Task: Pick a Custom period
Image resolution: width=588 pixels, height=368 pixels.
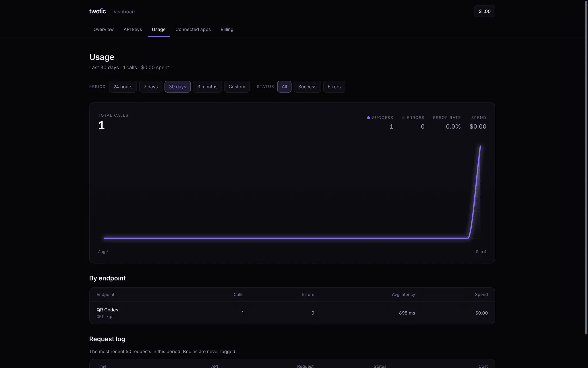Action: pos(237,87)
